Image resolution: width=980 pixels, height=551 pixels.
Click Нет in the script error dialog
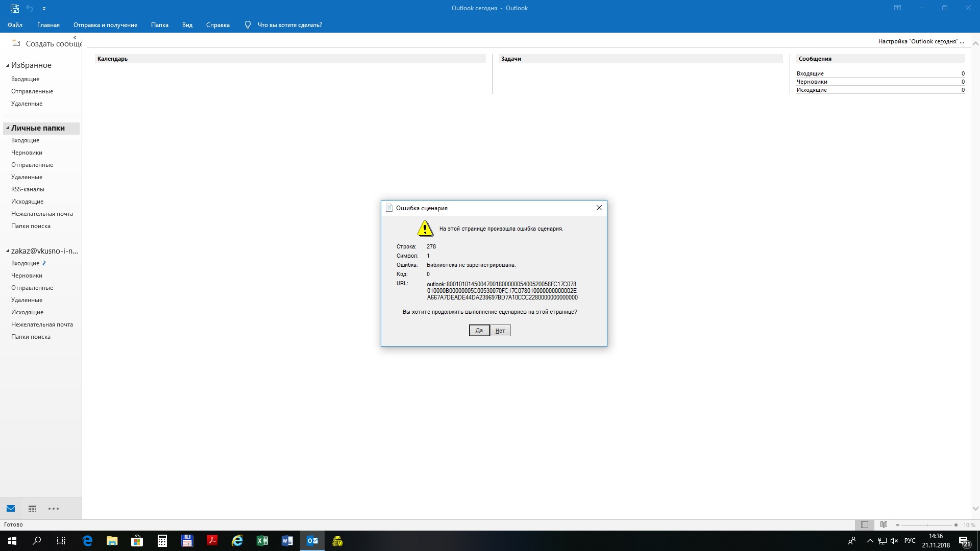500,331
